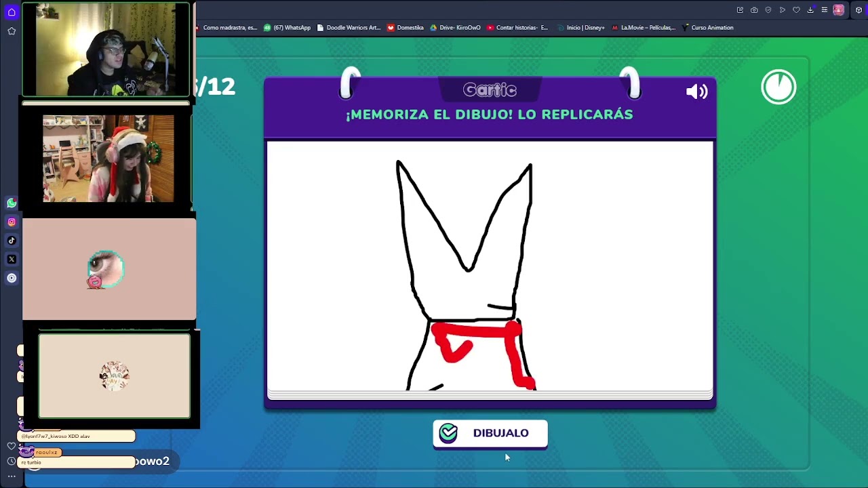
Task: Open the 'Contar historias' bookmark
Action: [517, 28]
